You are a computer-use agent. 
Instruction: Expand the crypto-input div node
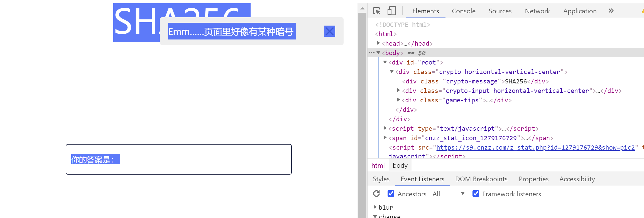tap(398, 90)
